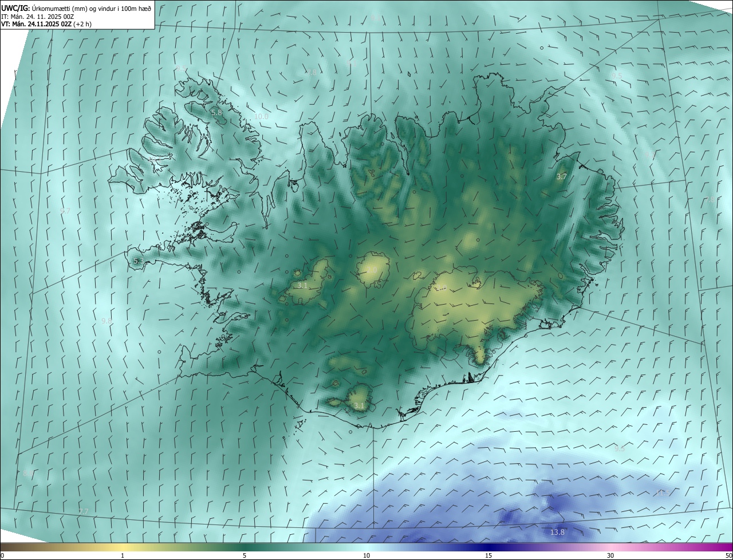Click the 5.3 value label

138,261
